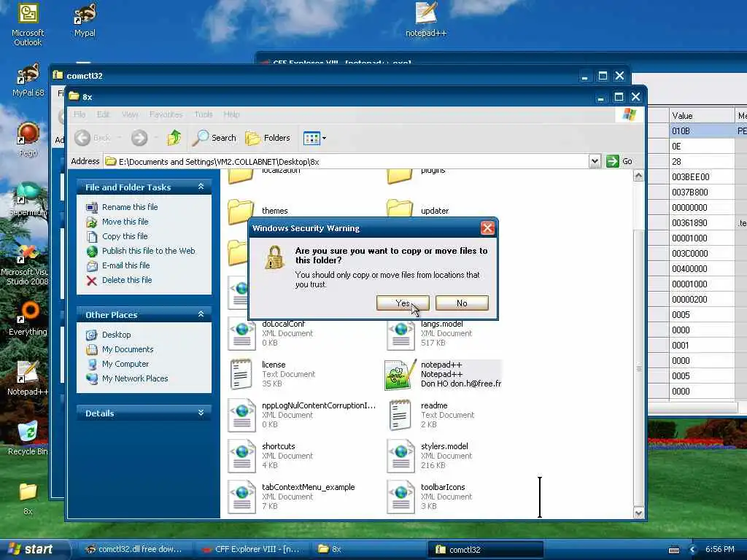Decline the security warning with No
The width and height of the screenshot is (747, 560).
pos(462,303)
